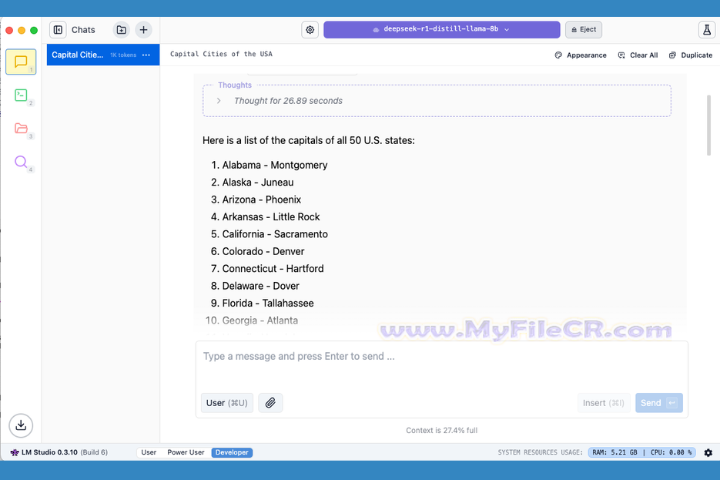
Task: Clear All messages in chat
Action: coord(638,55)
